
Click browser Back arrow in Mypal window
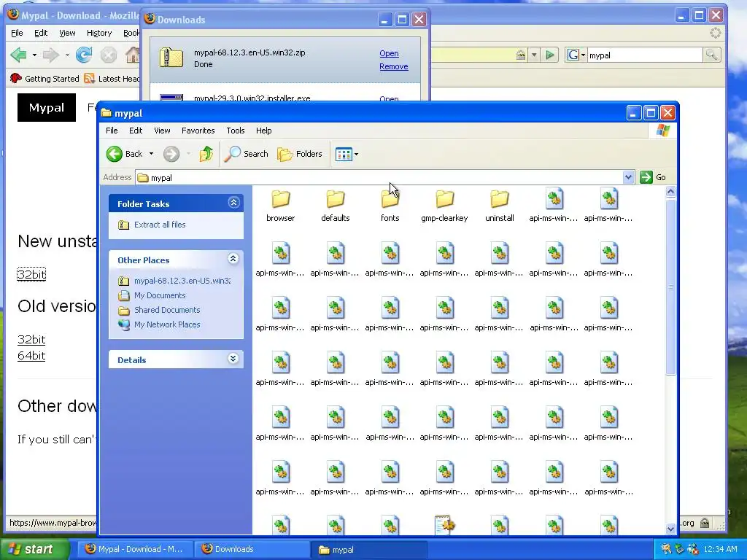[x=19, y=55]
